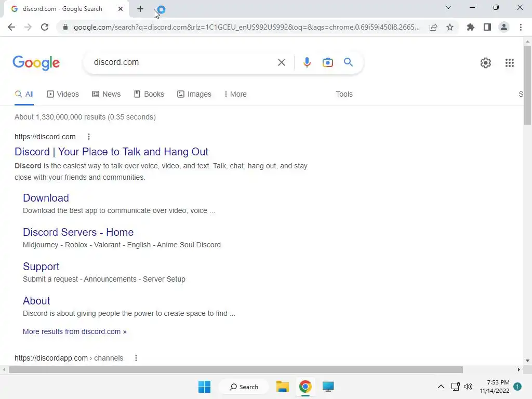Search by image camera icon
The image size is (532, 399).
pos(327,62)
